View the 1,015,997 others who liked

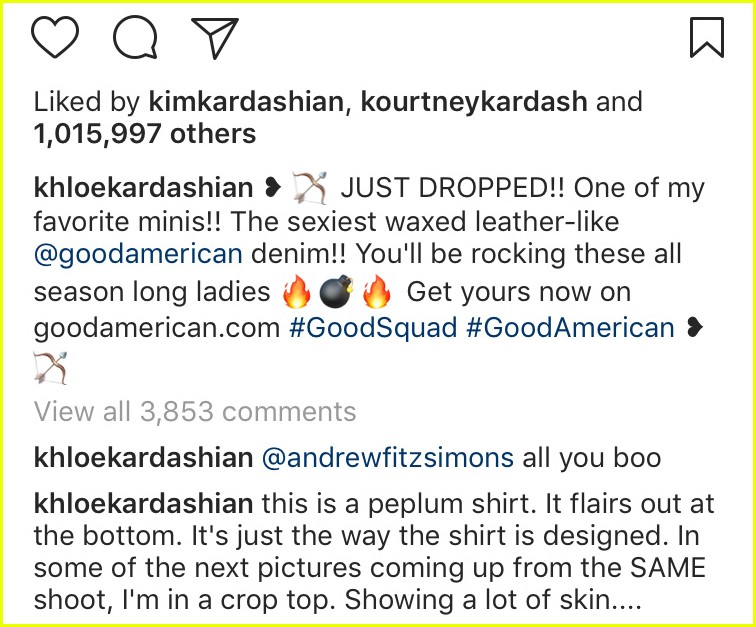click(145, 134)
